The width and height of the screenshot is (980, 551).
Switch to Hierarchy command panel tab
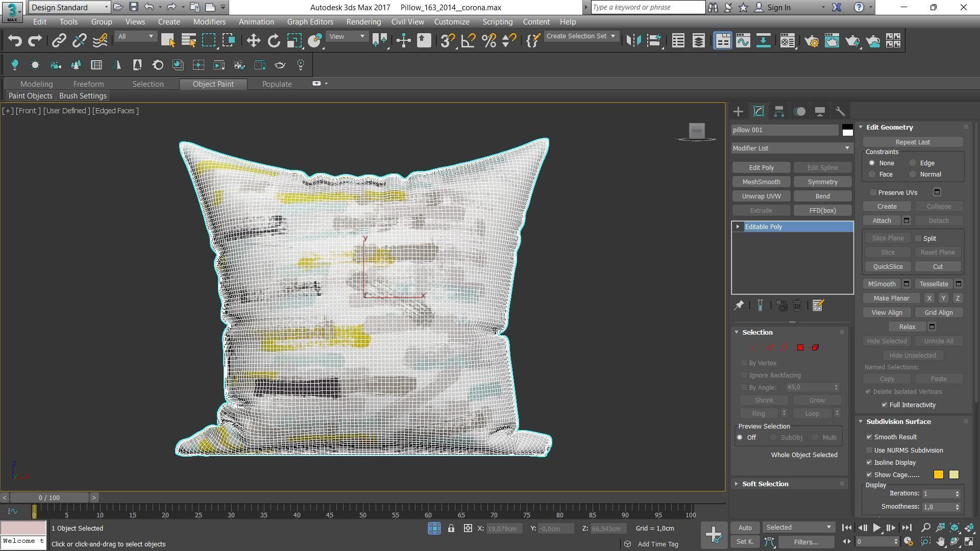(779, 111)
